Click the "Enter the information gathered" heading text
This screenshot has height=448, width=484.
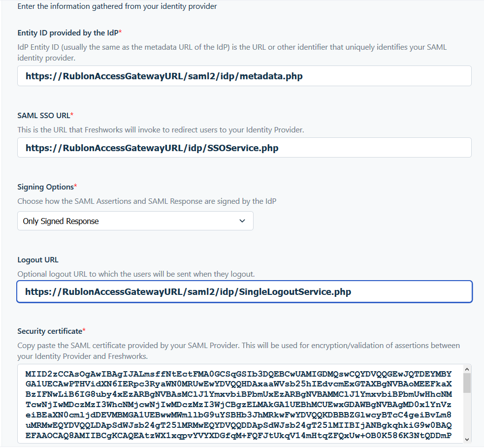(117, 6)
